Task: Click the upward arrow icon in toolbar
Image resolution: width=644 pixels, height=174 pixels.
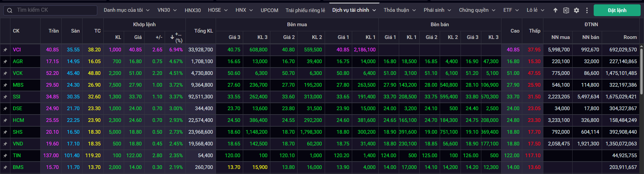Action: point(555,10)
